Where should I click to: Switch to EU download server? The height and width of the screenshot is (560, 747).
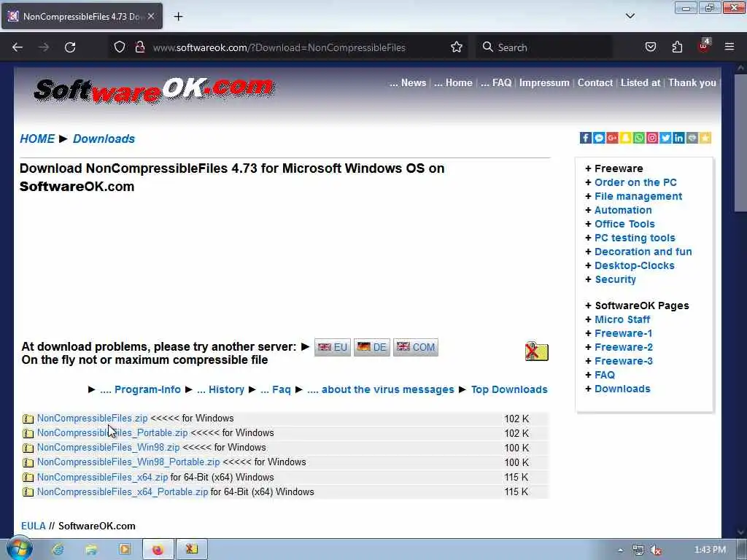333,347
